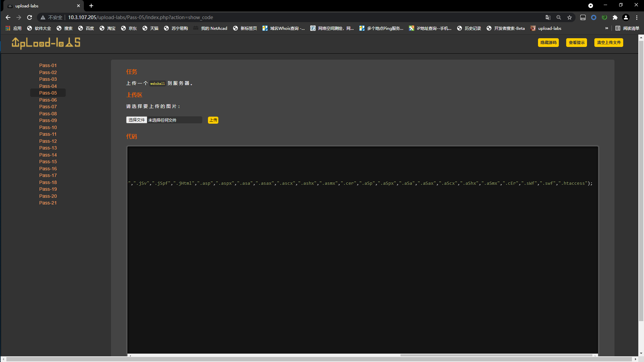
Task: Open Pass-12 level link
Action: 48,141
